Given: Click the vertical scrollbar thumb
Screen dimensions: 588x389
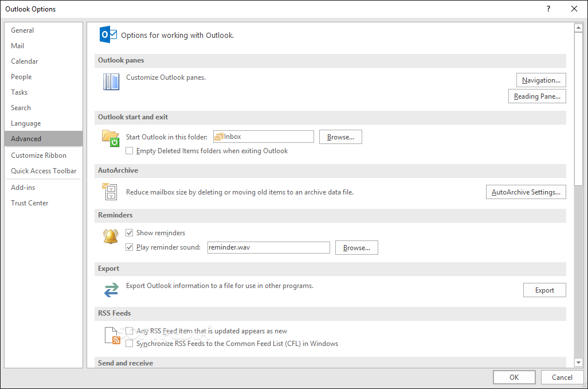Looking at the screenshot, I should (578, 109).
